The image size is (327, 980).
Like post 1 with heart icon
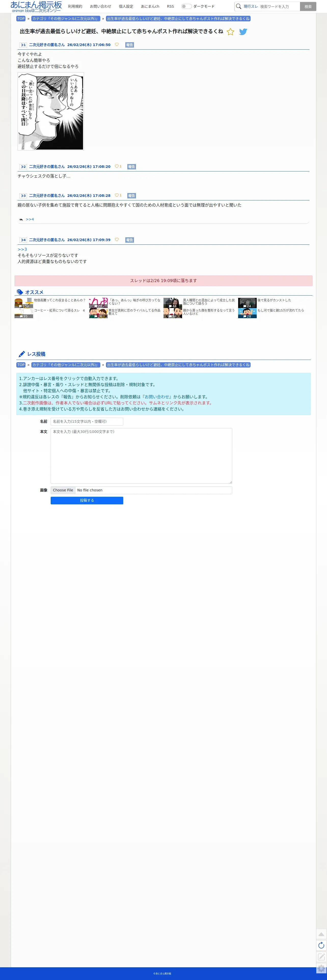tap(117, 45)
